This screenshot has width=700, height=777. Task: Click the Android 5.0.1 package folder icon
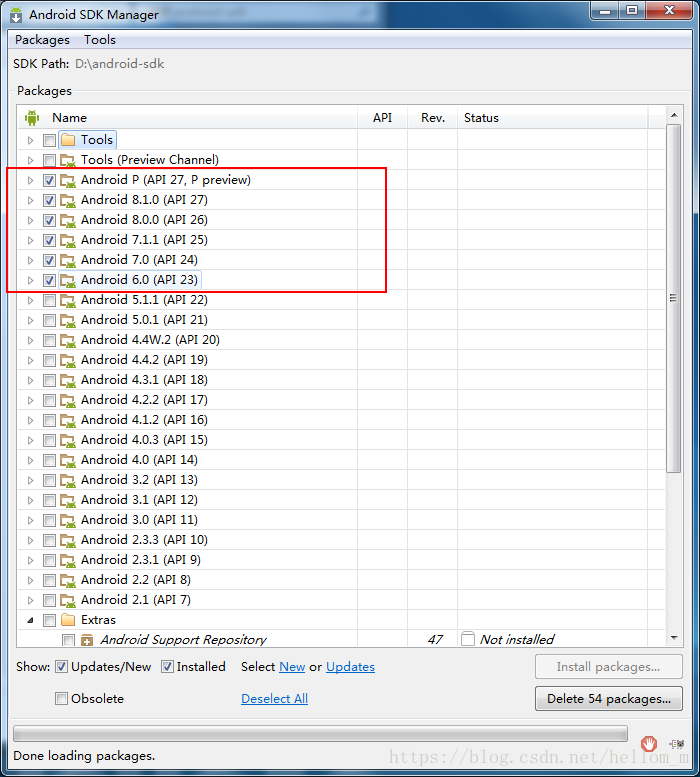tap(68, 320)
